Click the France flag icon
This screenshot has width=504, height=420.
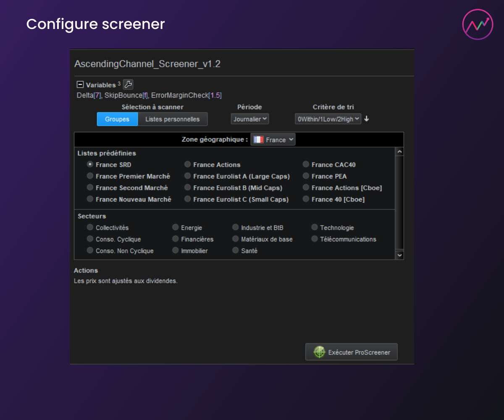258,140
